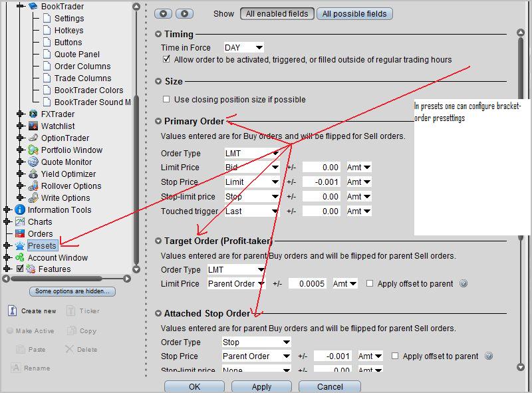Viewport: 532px width, 393px height.
Task: Click the Primary Stop Price offset field -0.001
Action: (321, 182)
